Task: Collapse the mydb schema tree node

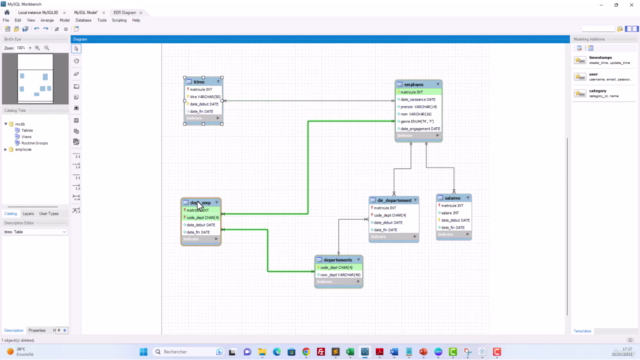Action: click(6, 124)
